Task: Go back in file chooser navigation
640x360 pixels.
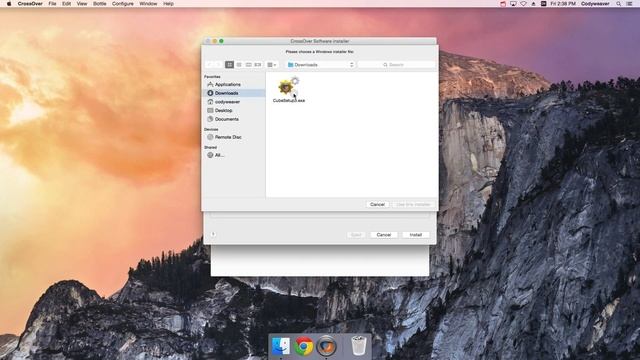Action: pyautogui.click(x=210, y=64)
